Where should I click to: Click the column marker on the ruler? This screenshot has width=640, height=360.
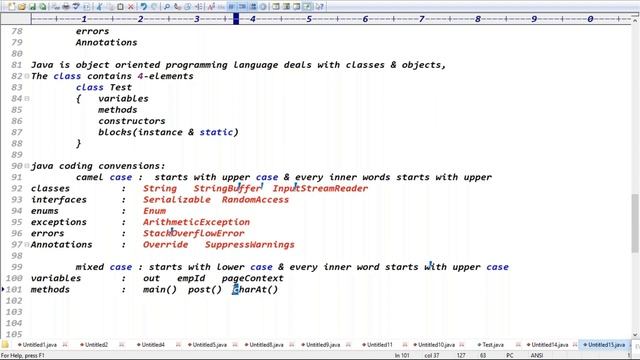(x=236, y=19)
